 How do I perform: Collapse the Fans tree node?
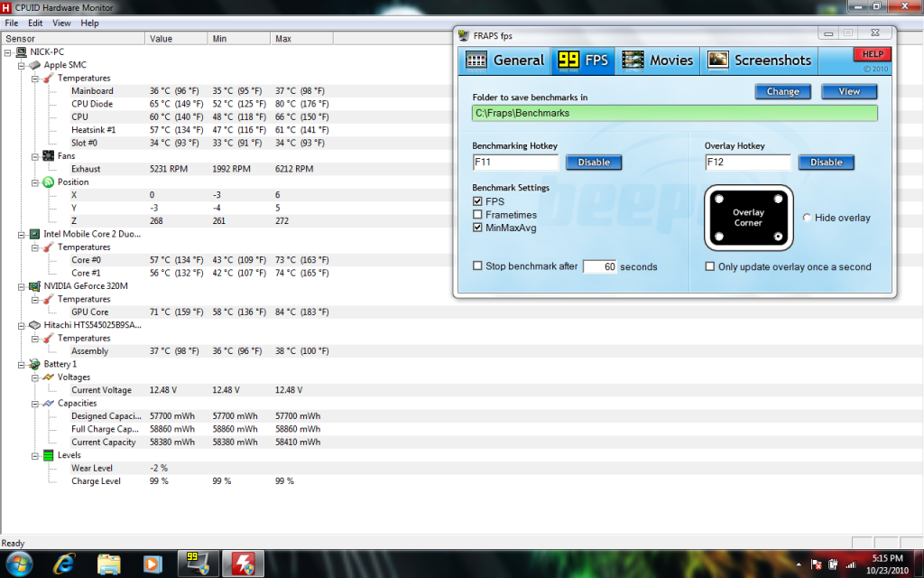[x=35, y=156]
